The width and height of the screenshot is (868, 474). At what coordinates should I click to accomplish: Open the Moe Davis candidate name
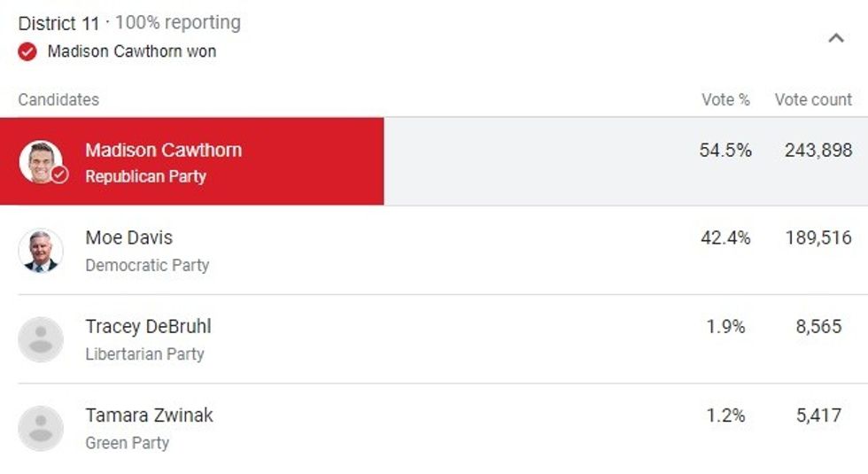tap(128, 237)
